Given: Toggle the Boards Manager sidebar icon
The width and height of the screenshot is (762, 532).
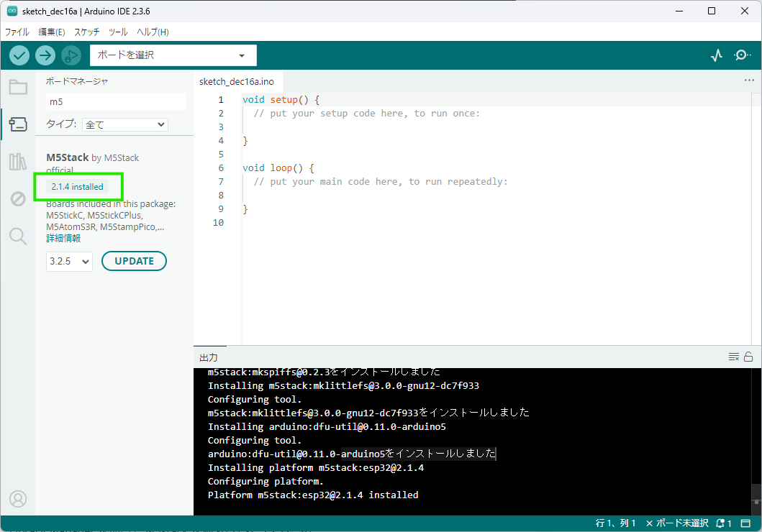Looking at the screenshot, I should [x=18, y=124].
